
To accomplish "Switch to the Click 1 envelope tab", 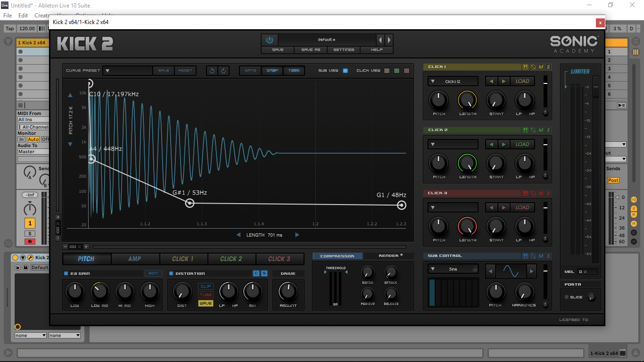I will [x=183, y=259].
